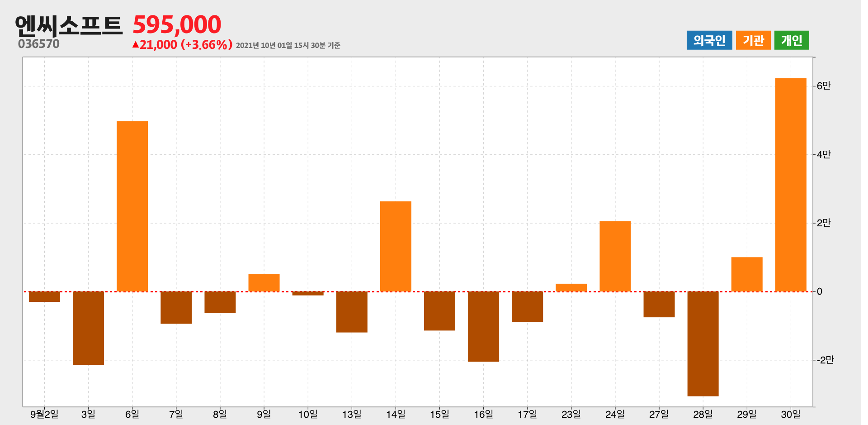Click the dark bar for 13일
This screenshot has height=425, width=868.
352,312
